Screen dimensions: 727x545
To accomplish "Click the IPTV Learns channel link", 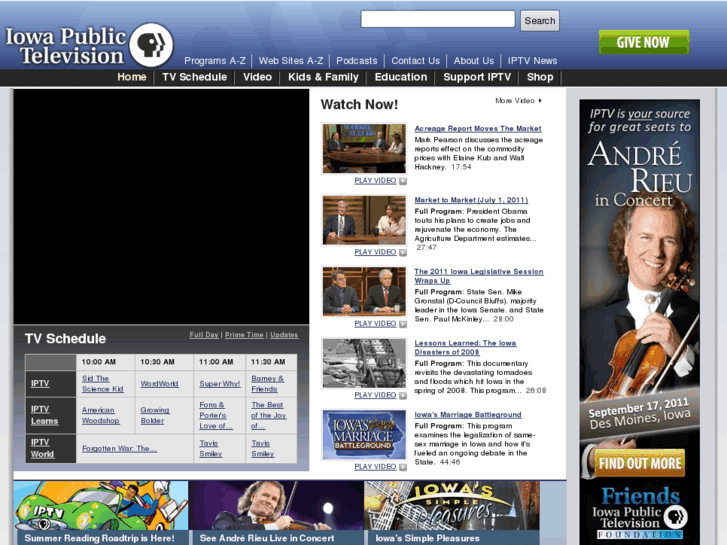I will pyautogui.click(x=45, y=415).
